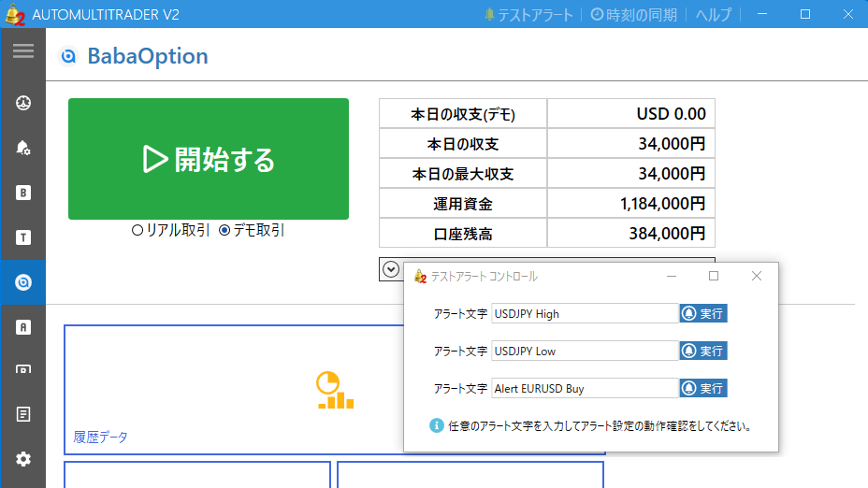Screen dimensions: 868x488
Task: Expand the circled down-arrow panel toggle
Action: 391,269
